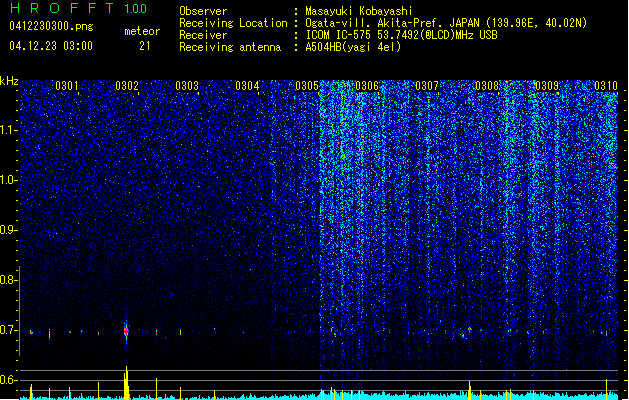Viewport: 629px width, 400px height.
Task: Click the 0310 time marker
Action: (x=606, y=86)
